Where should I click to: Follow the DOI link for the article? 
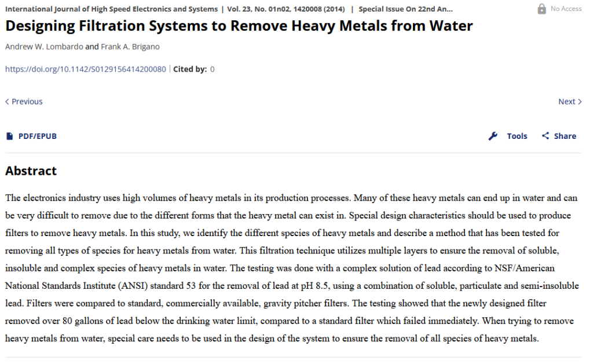[85, 69]
